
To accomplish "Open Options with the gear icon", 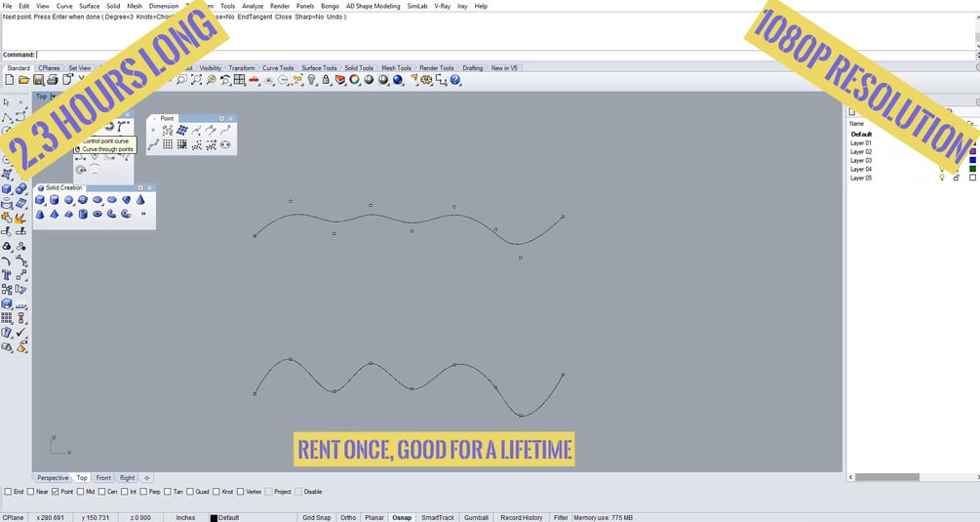I will coord(427,80).
